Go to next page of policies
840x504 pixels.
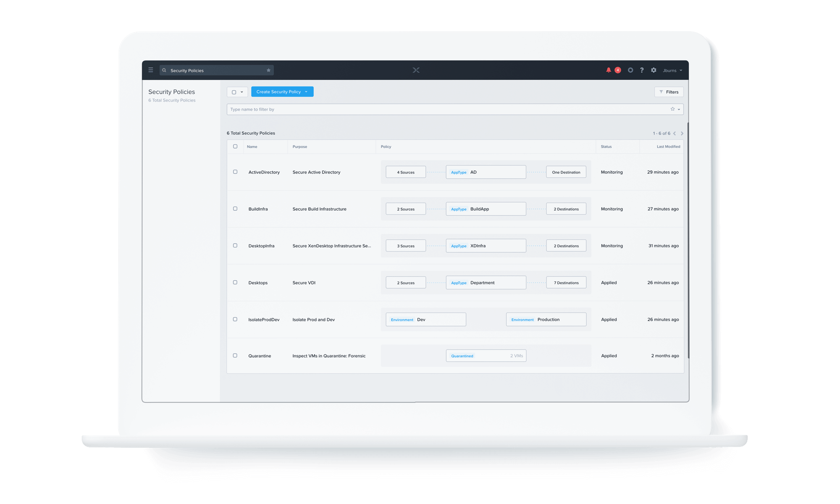tap(682, 134)
